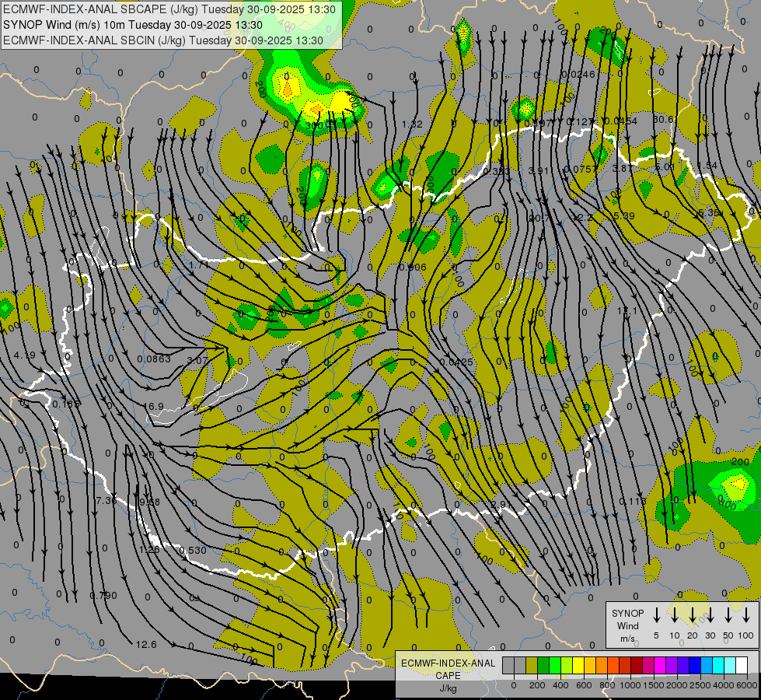Click the map value 5.39

tap(624, 215)
